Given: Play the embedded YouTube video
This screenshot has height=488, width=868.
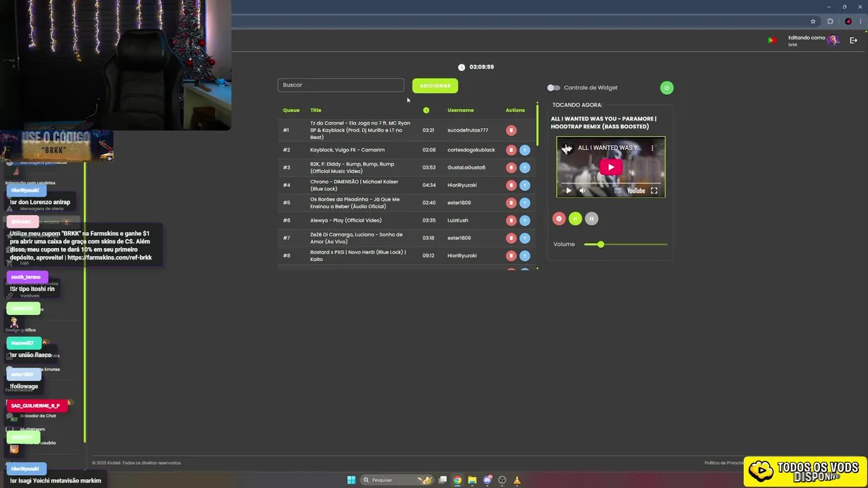Looking at the screenshot, I should [x=610, y=167].
